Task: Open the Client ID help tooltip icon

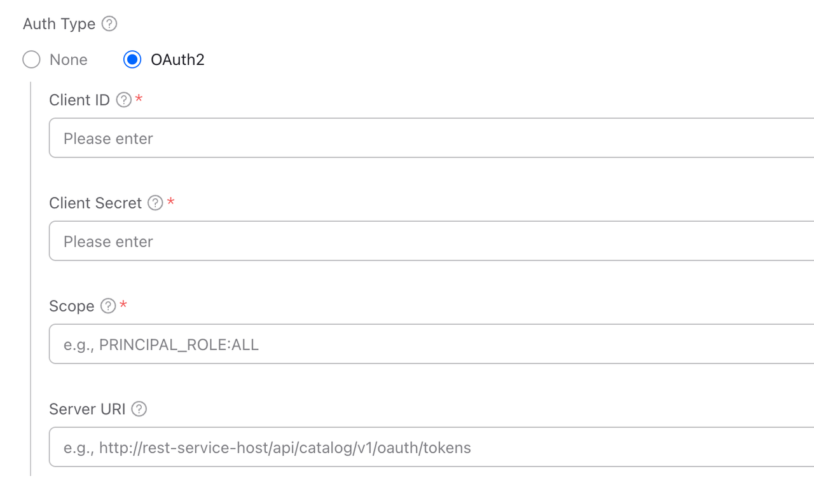Action: pos(124,100)
